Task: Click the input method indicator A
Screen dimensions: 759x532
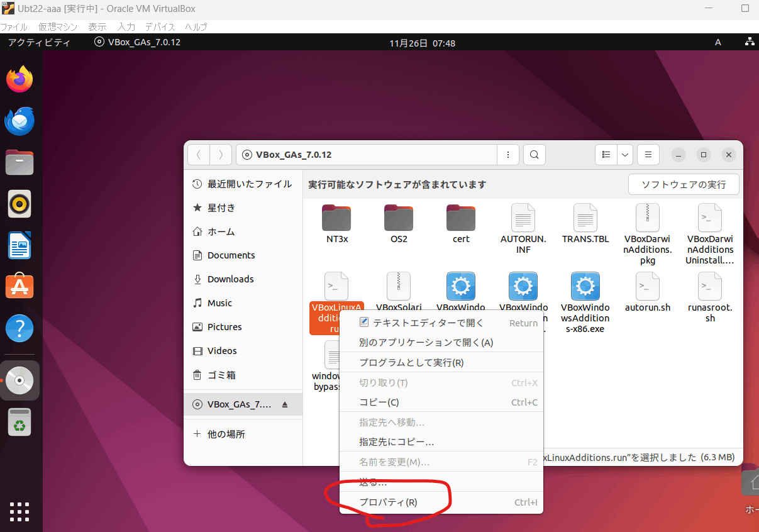Action: click(718, 42)
